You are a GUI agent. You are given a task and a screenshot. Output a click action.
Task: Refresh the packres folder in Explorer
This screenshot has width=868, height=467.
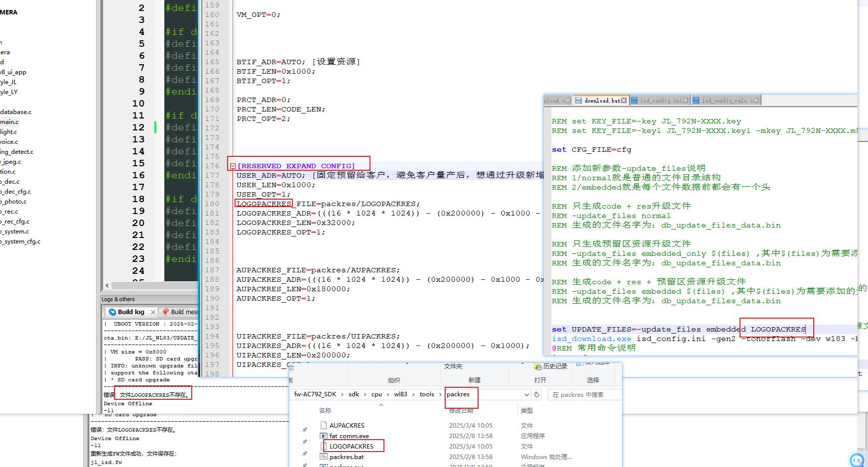click(x=537, y=395)
